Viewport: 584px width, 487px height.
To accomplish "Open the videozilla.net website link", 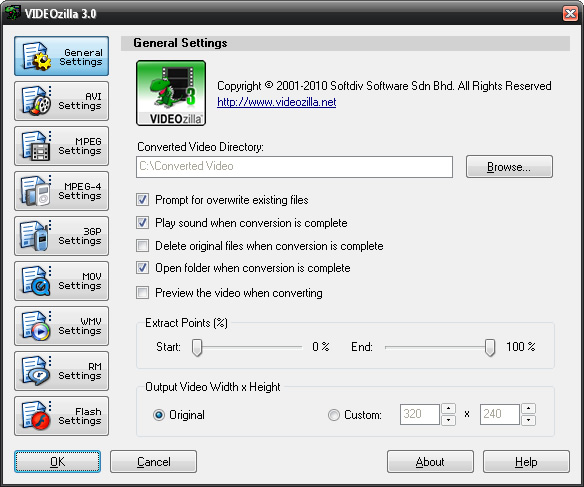I will pos(276,102).
